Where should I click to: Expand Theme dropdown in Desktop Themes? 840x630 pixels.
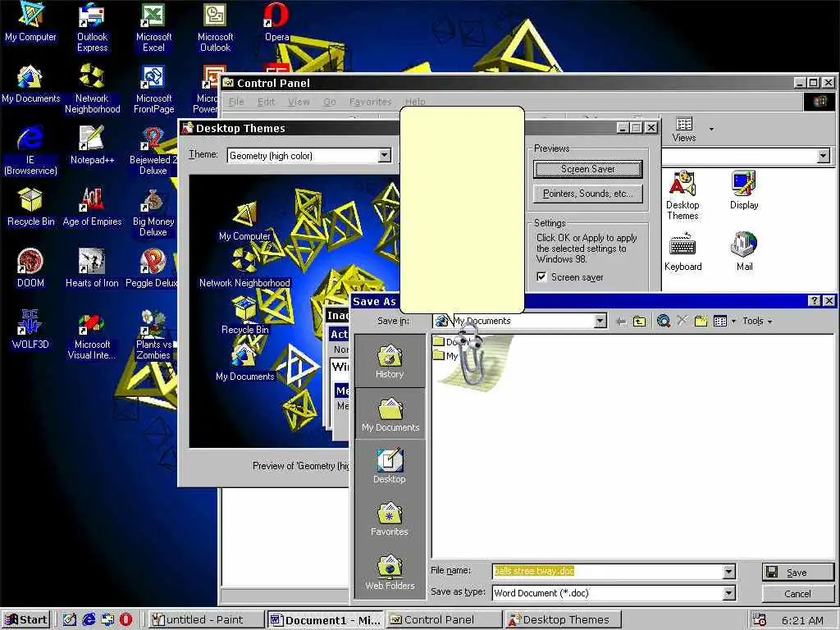(384, 155)
